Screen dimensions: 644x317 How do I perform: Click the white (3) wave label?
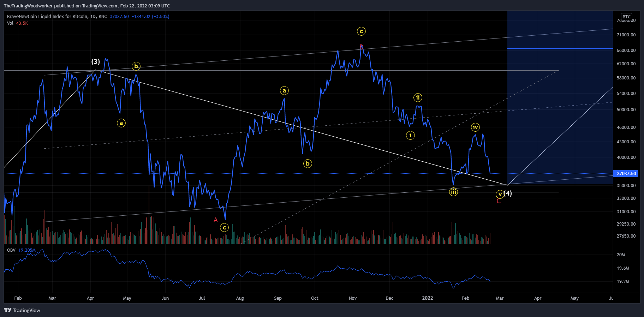[96, 61]
